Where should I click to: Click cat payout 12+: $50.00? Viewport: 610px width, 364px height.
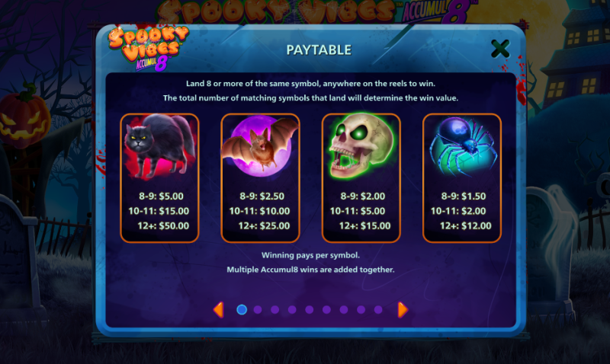[163, 225]
